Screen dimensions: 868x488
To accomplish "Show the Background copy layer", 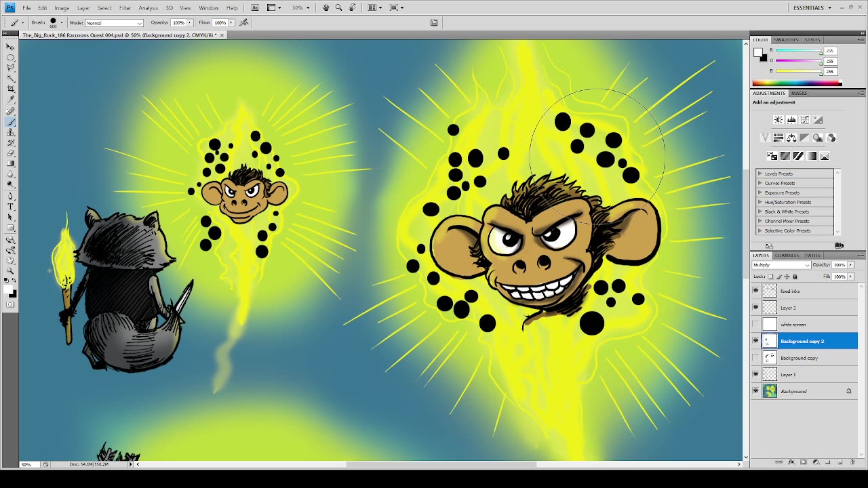I will coord(755,358).
